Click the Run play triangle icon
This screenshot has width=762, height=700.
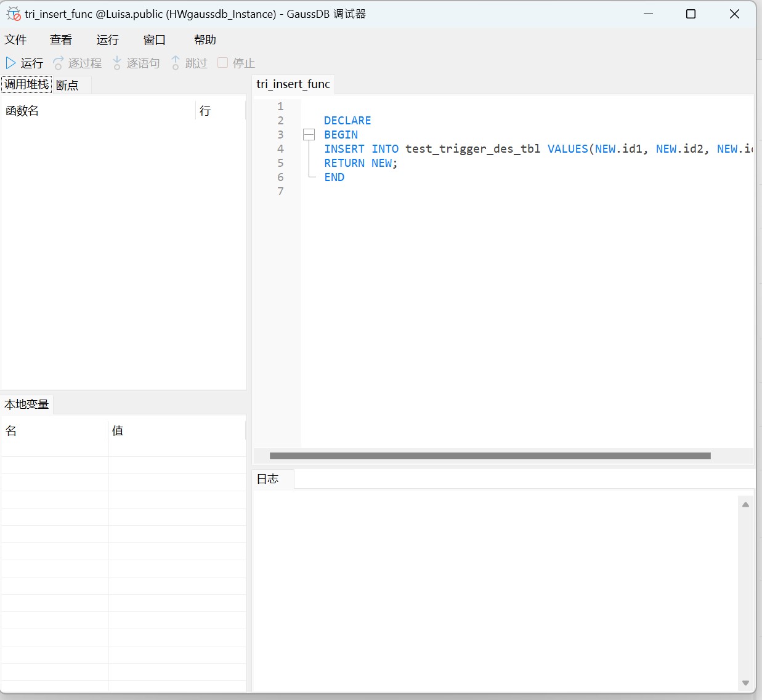coord(10,63)
